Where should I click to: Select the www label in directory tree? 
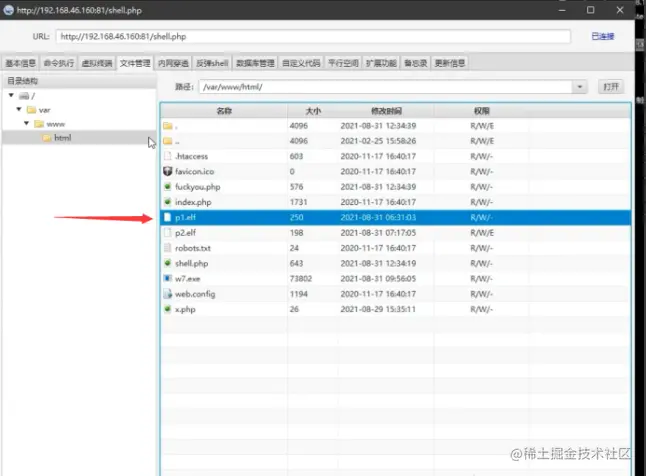pos(56,124)
